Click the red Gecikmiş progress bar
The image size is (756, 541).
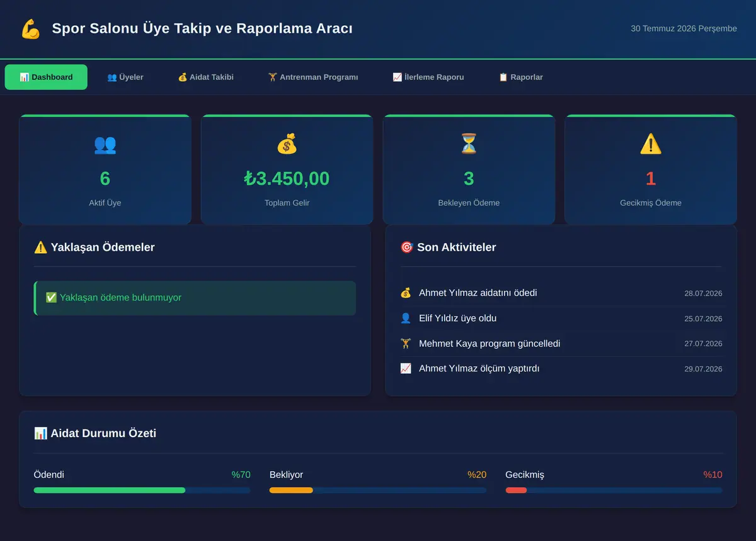(516, 490)
